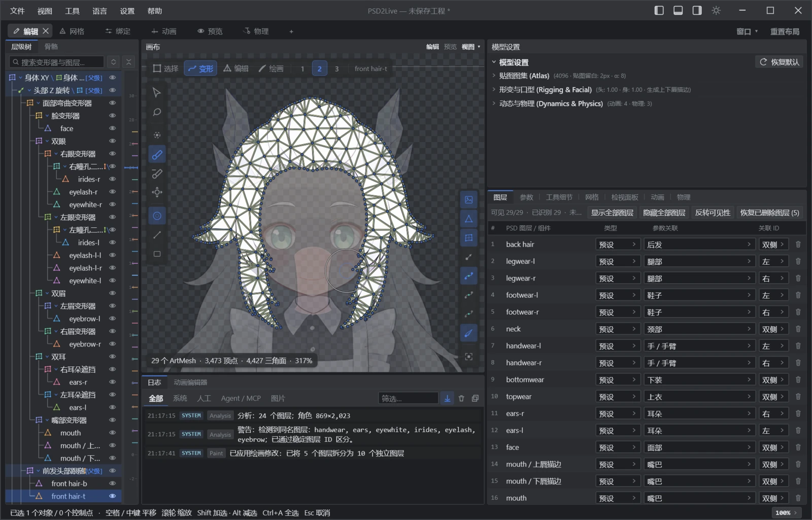
Task: Toggle log auto-scroll download arrow icon
Action: pos(447,399)
